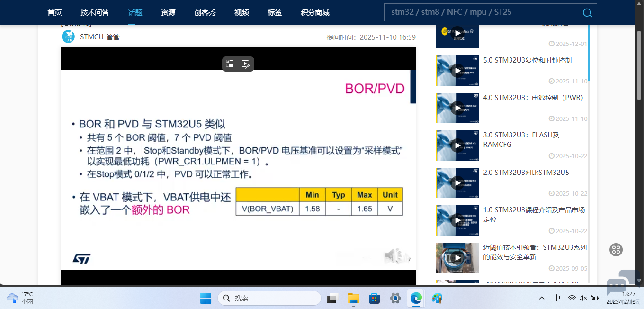Screen dimensions: 644x309
Task: Open the 5.0 STM32U3复位和时钟控制 title link
Action: tap(527, 60)
